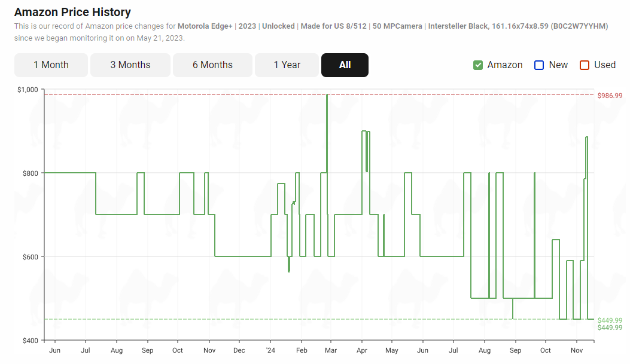Click the $800 y-axis label
This screenshot has width=630, height=364.
click(30, 173)
